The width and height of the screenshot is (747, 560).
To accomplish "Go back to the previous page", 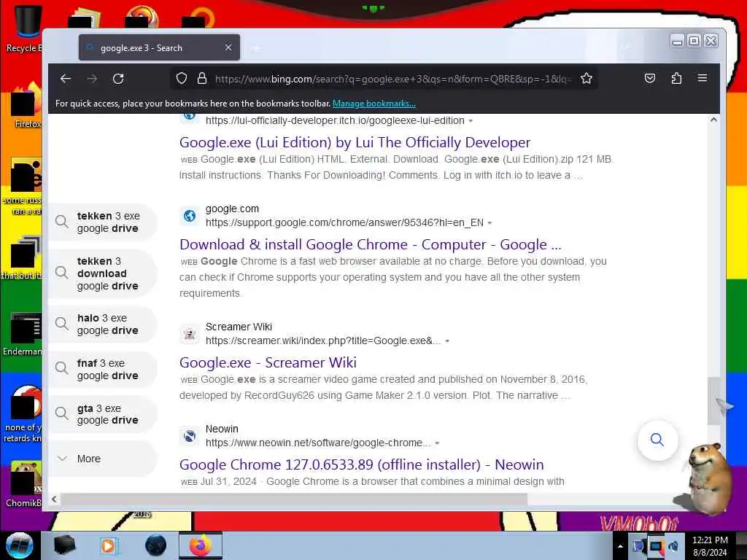I will (66, 79).
